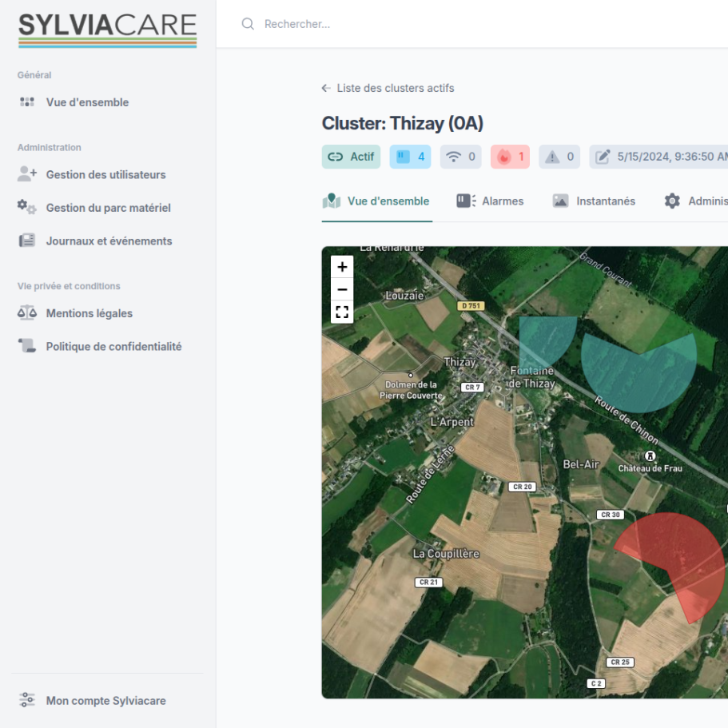Open Politique de confidentialité

coord(113,346)
